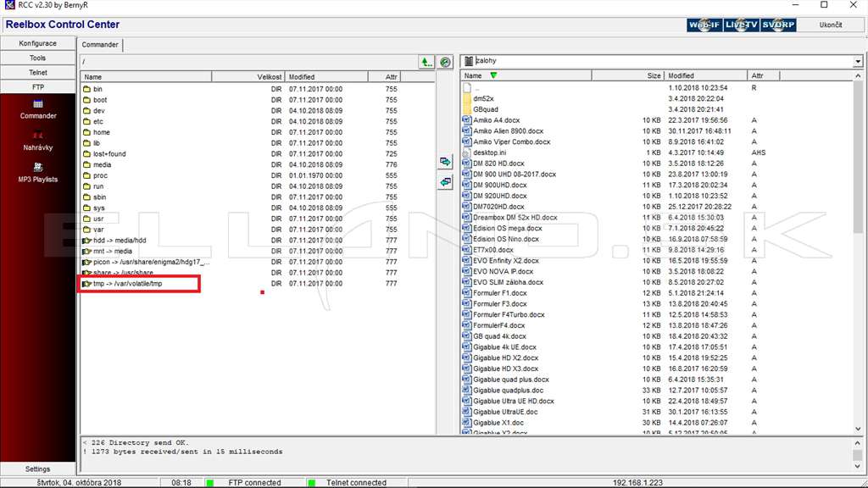Open the Telnet menu section

click(37, 73)
